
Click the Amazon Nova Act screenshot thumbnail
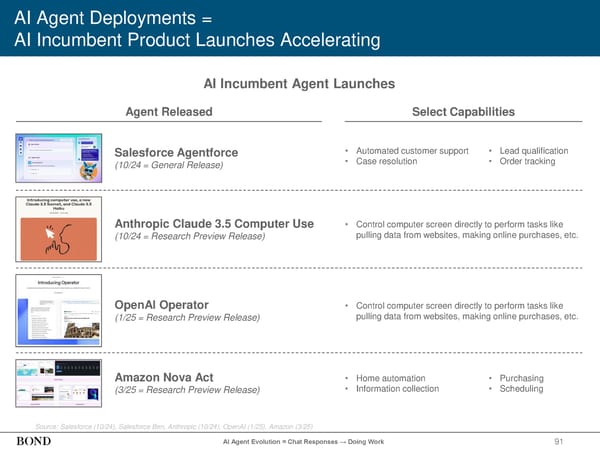[58, 381]
